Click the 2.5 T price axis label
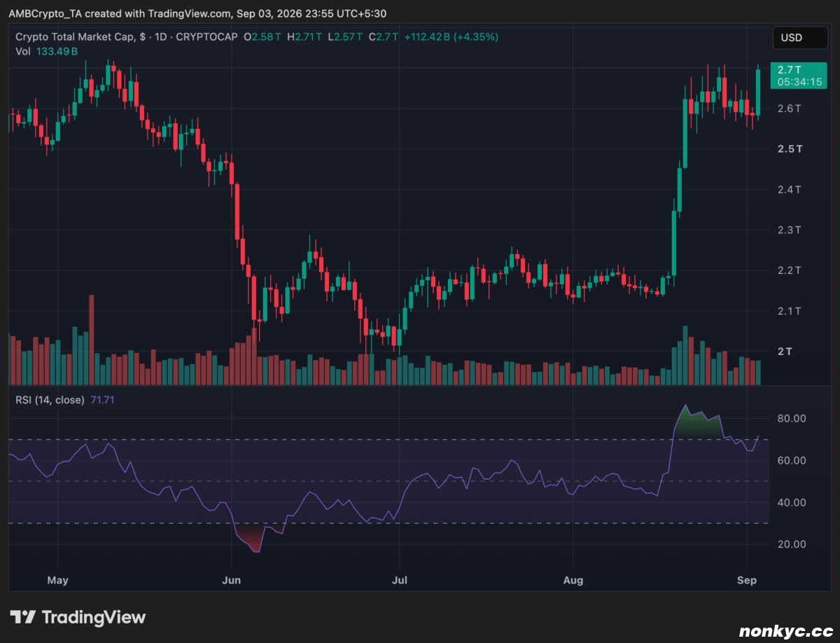This screenshot has width=840, height=643. (790, 149)
